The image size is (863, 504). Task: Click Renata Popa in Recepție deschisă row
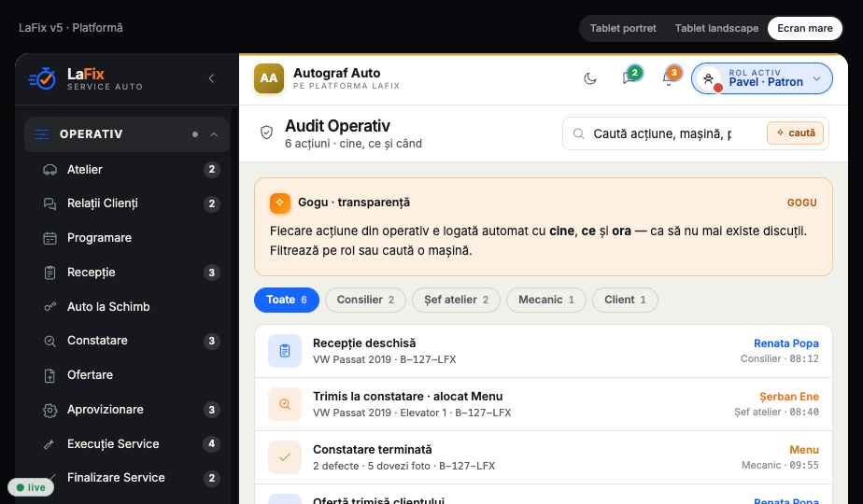(786, 343)
